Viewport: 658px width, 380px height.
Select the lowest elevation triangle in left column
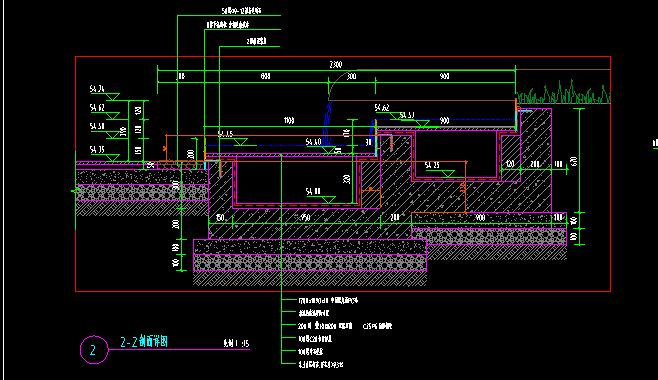pos(112,158)
